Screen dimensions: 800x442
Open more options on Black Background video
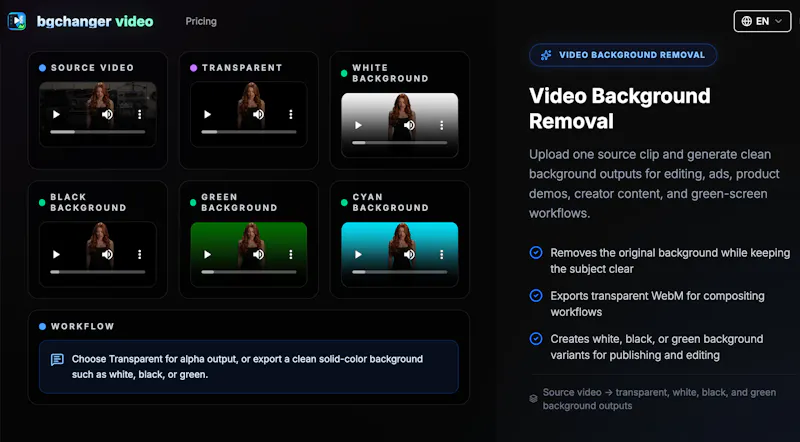139,254
